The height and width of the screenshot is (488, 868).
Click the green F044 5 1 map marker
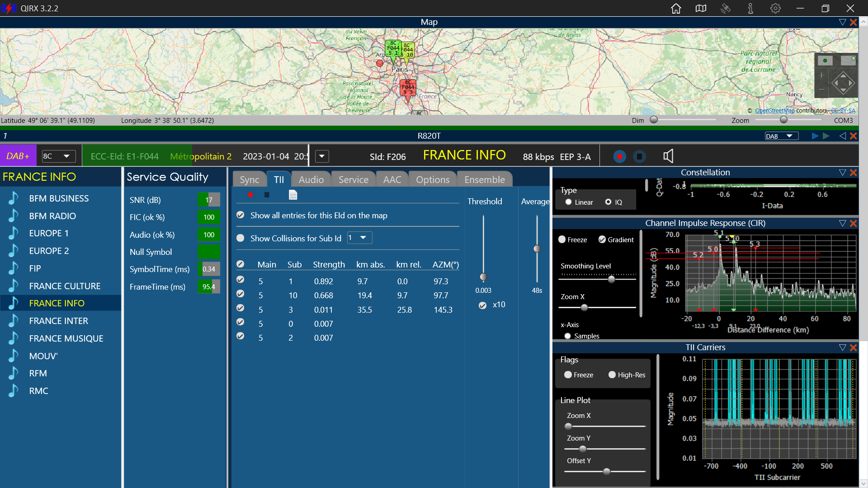pyautogui.click(x=392, y=50)
